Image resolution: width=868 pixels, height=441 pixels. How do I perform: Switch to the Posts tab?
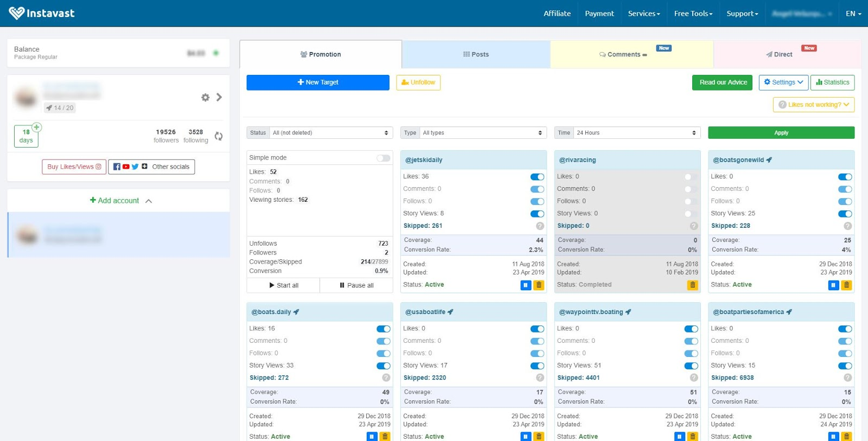coord(476,54)
